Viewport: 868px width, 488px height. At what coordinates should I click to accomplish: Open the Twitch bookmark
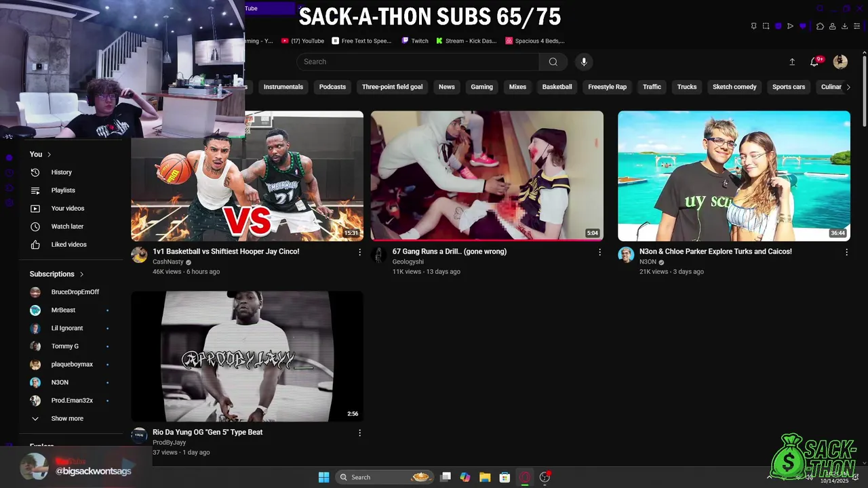coord(415,41)
